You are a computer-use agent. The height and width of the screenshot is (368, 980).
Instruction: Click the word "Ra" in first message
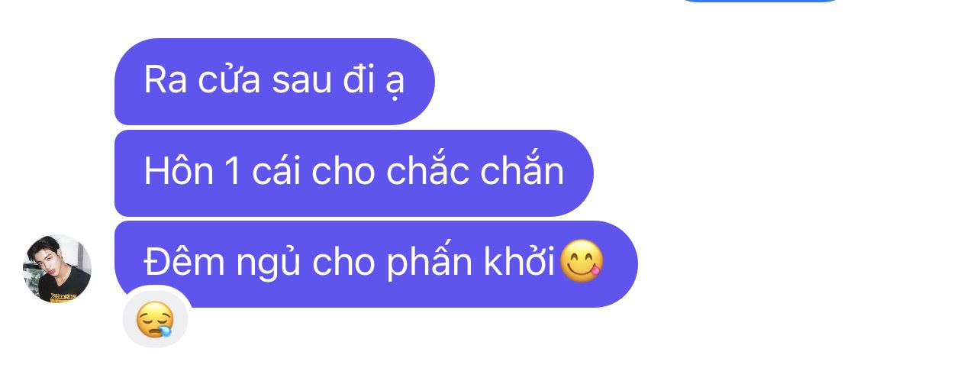[166, 81]
